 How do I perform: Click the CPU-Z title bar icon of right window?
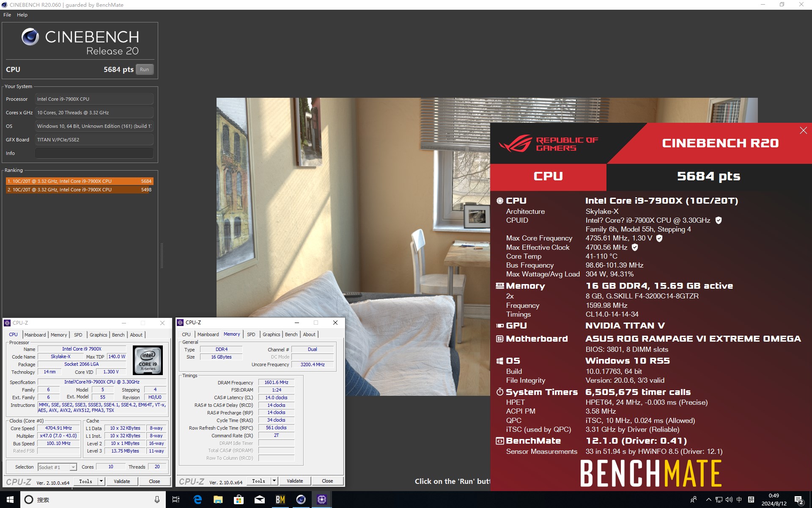180,323
